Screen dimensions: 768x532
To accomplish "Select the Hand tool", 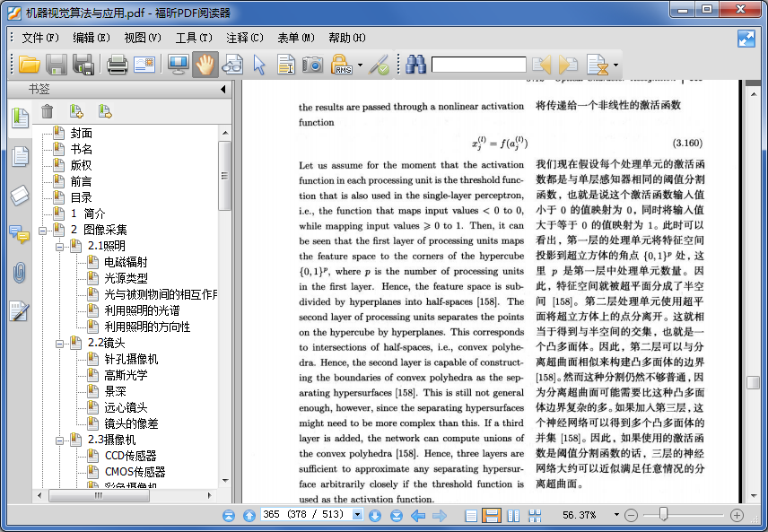I will coord(205,65).
